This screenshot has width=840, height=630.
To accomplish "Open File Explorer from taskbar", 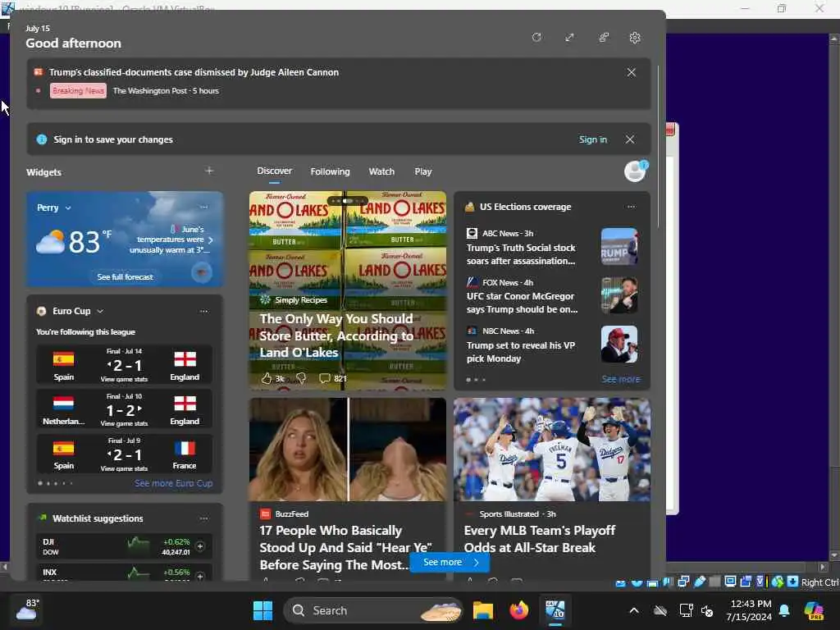I will click(x=482, y=610).
